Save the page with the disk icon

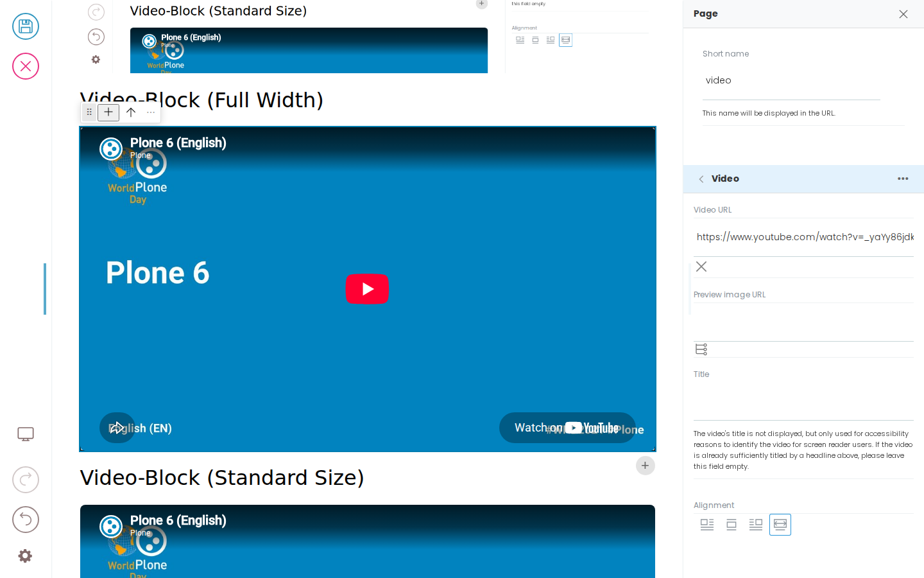[x=26, y=26]
